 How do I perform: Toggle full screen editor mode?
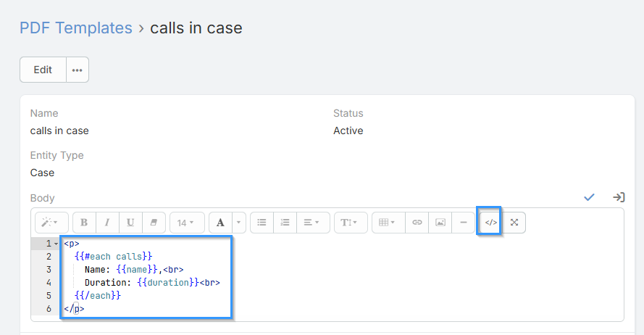coord(514,223)
